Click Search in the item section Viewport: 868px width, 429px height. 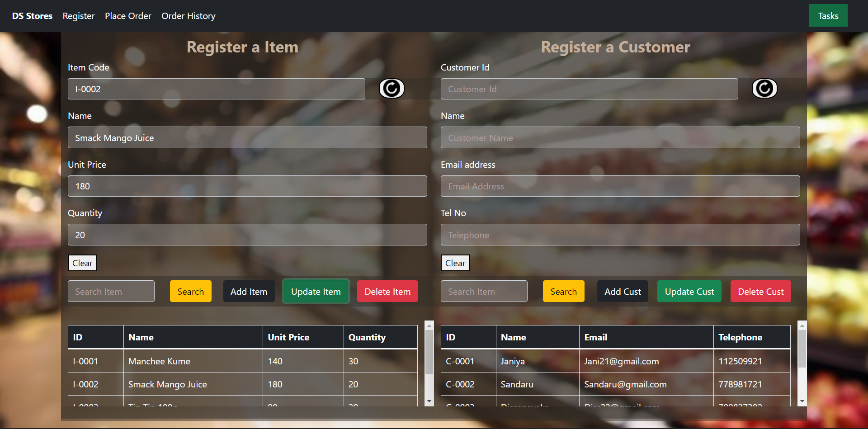tap(191, 291)
